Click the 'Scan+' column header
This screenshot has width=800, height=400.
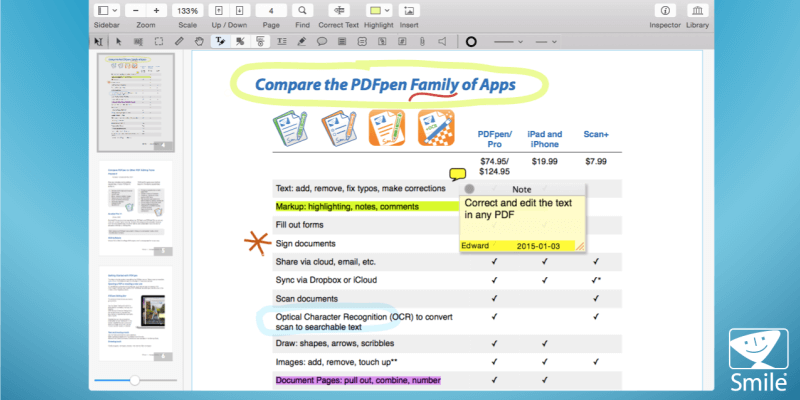596,134
